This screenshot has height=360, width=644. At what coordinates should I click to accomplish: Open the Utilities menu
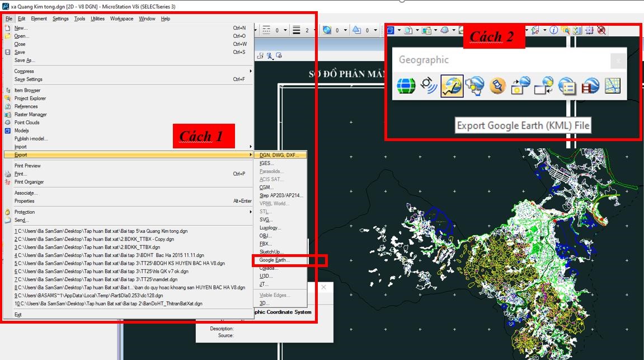(97, 18)
